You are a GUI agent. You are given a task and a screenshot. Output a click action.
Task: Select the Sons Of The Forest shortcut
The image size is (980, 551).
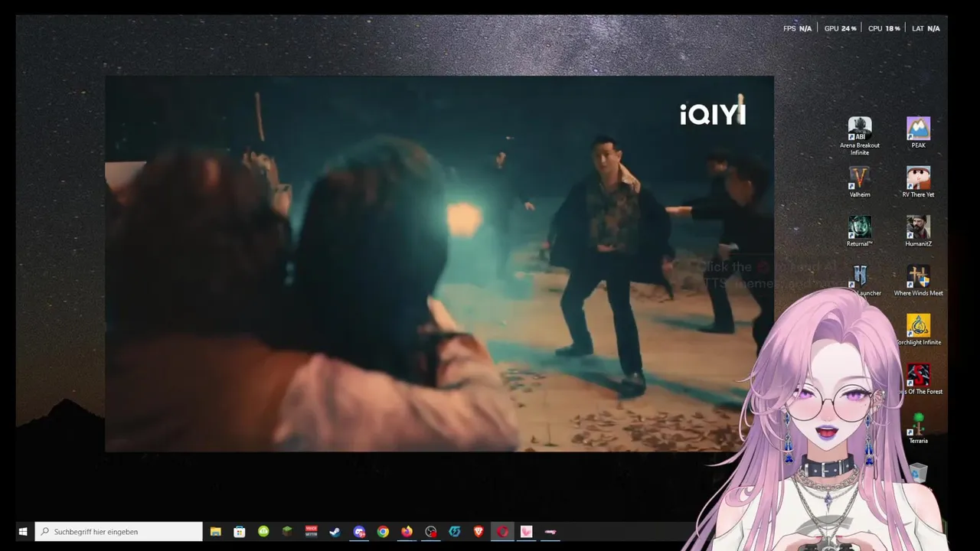918,379
